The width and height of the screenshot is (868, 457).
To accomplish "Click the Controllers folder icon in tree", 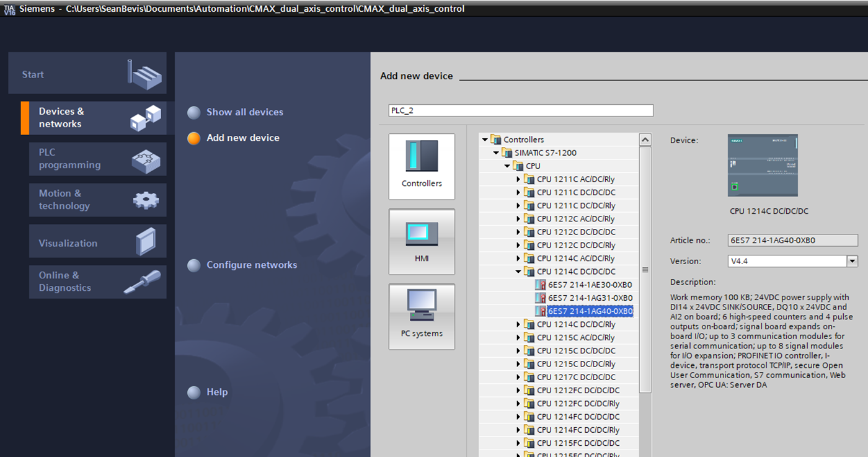I will point(495,140).
